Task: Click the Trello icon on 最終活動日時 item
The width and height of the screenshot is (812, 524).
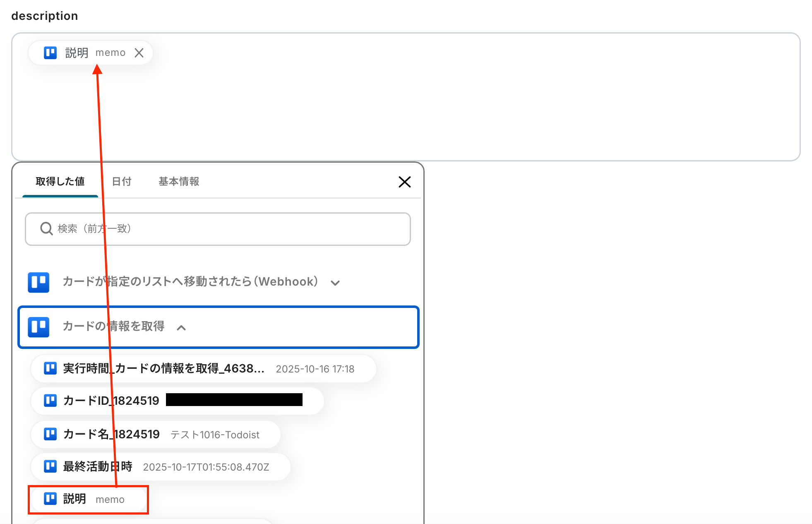Action: [x=50, y=466]
